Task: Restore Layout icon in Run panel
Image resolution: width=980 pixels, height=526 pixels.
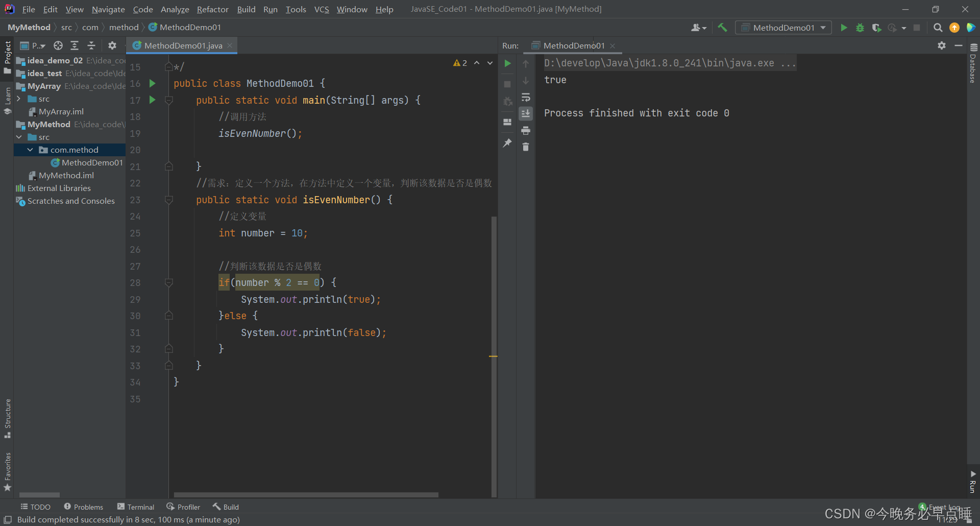Action: [507, 122]
